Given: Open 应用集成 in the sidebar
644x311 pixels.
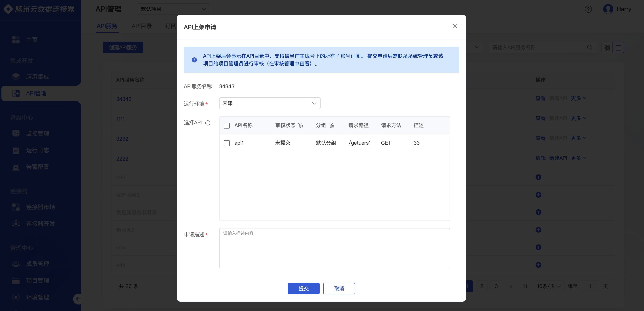Looking at the screenshot, I should coord(31,77).
